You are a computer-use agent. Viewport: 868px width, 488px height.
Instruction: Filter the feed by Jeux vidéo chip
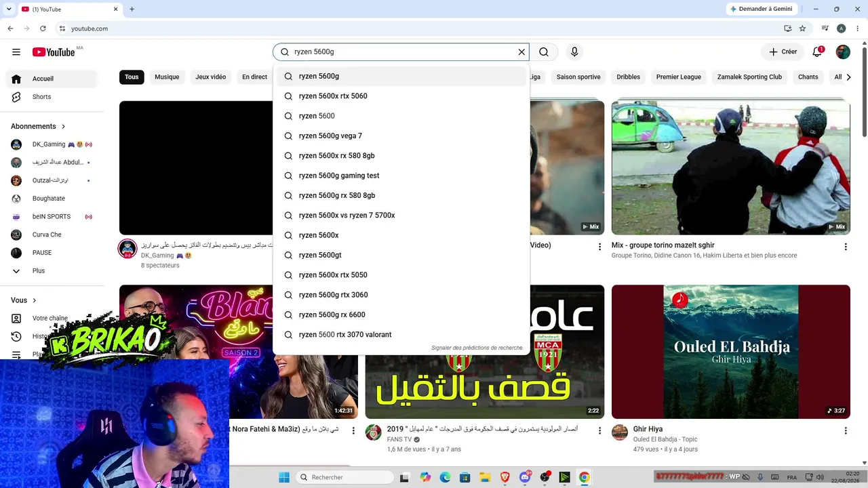pyautogui.click(x=211, y=77)
